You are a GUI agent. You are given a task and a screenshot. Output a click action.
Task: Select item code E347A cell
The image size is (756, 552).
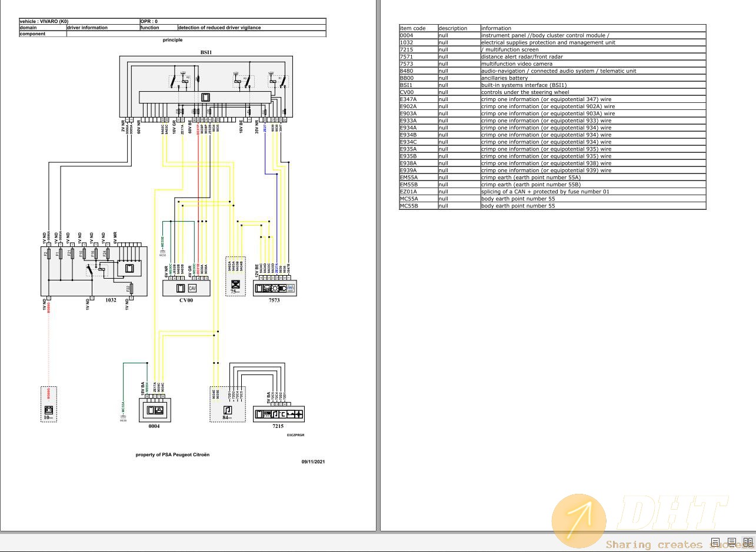(x=418, y=99)
